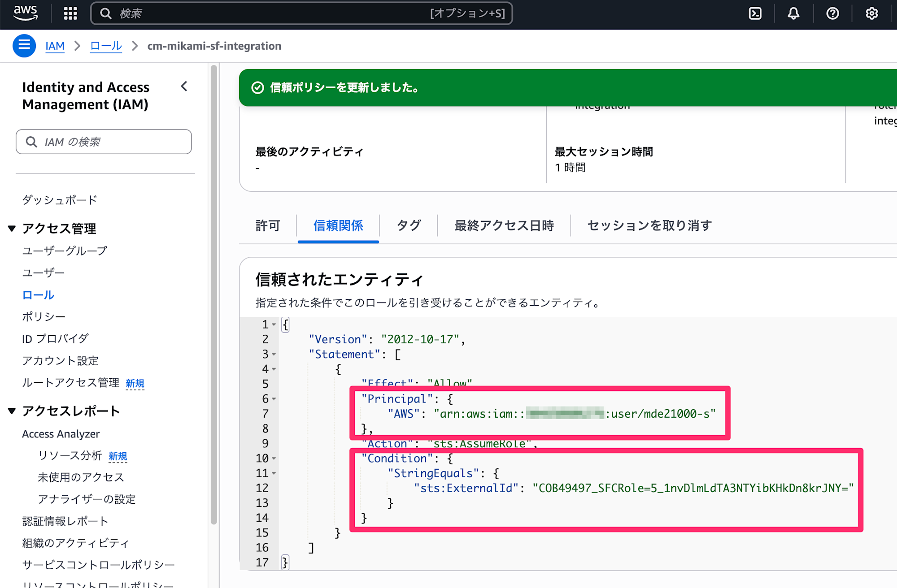
Task: Open ユーザーグループ in the sidebar
Action: coord(65,251)
